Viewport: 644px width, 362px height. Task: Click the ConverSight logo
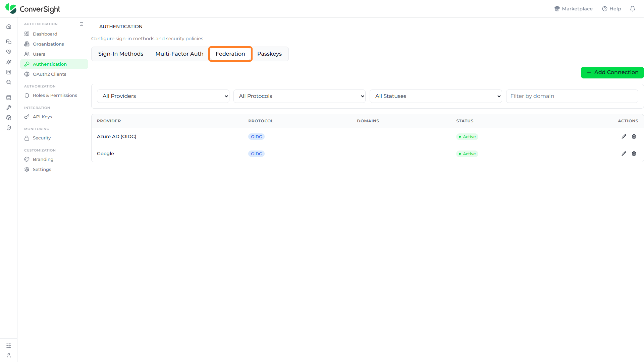point(33,9)
